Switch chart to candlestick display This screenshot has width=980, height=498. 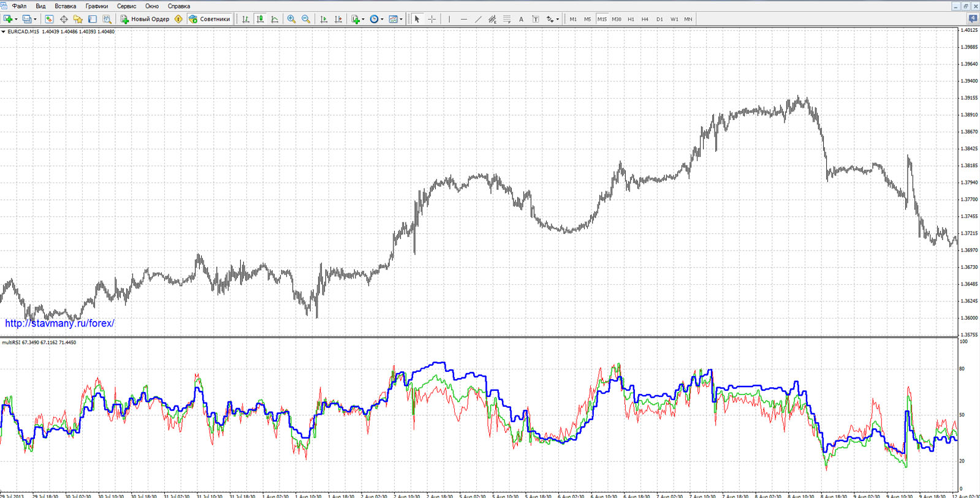point(260,19)
